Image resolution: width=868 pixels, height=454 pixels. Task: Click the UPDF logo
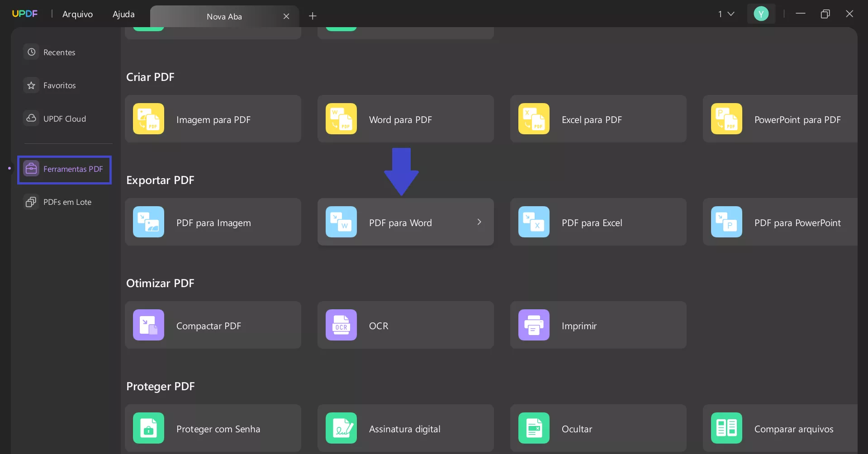(25, 14)
